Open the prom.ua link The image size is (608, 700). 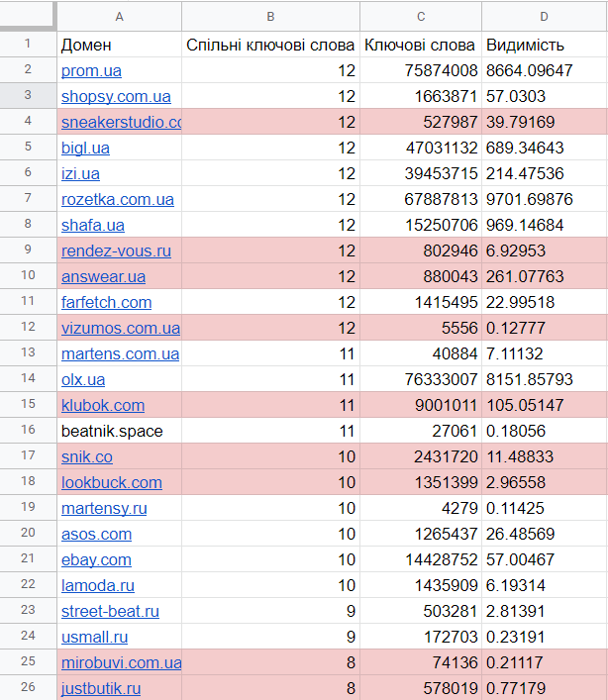point(89,70)
